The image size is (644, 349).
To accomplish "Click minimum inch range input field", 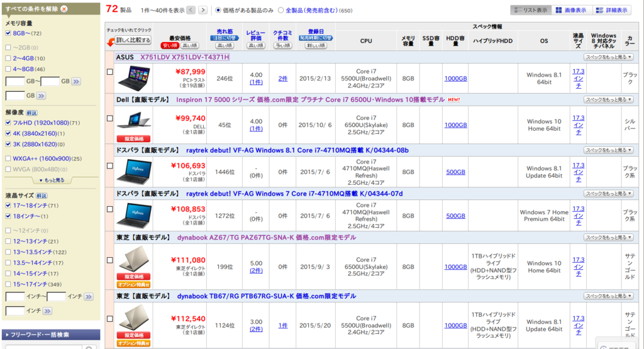I will click(15, 296).
